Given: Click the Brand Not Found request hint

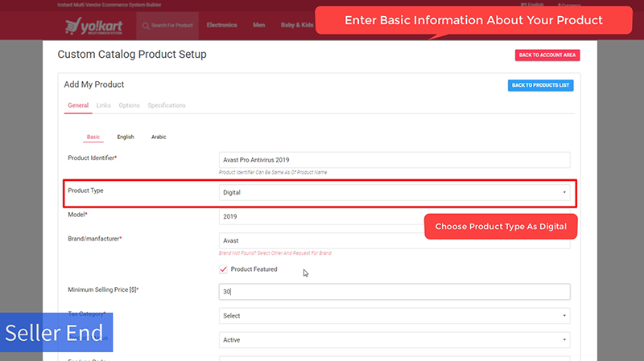Looking at the screenshot, I should (275, 253).
